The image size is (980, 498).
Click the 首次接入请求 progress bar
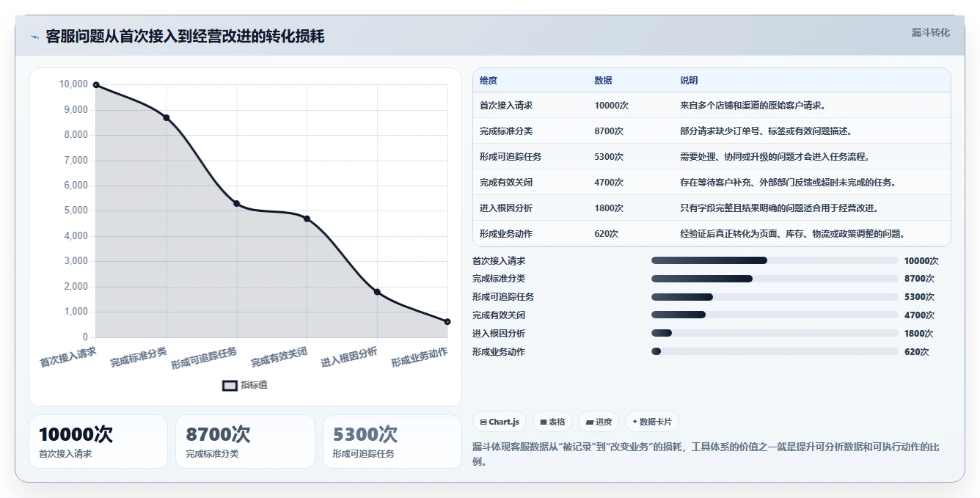click(x=775, y=260)
